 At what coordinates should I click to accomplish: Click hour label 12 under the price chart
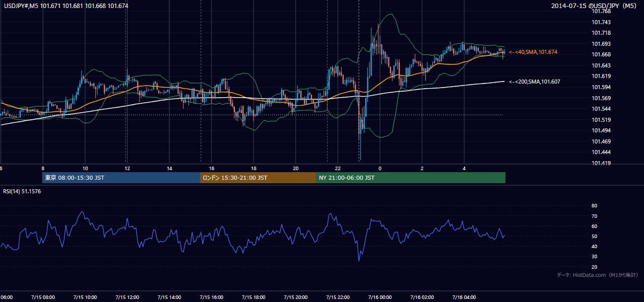pyautogui.click(x=127, y=169)
